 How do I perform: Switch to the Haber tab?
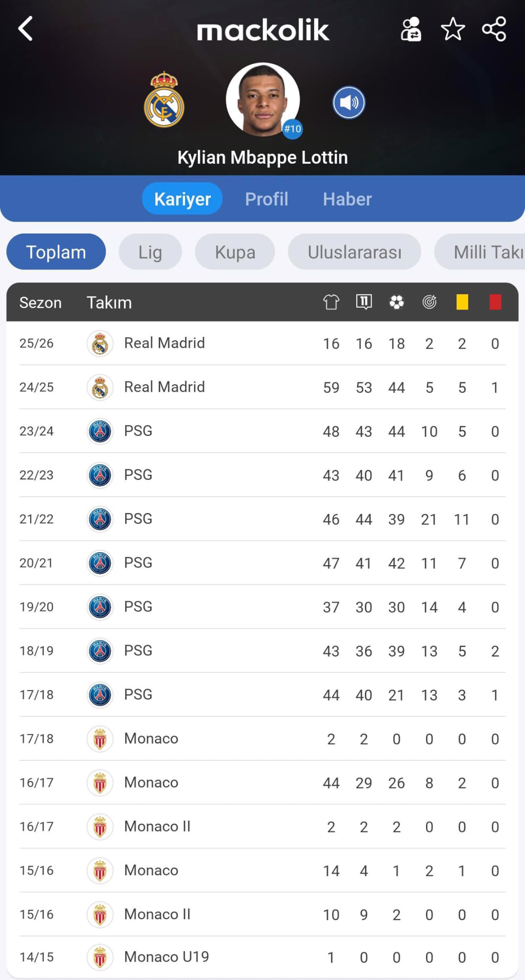[x=347, y=199]
